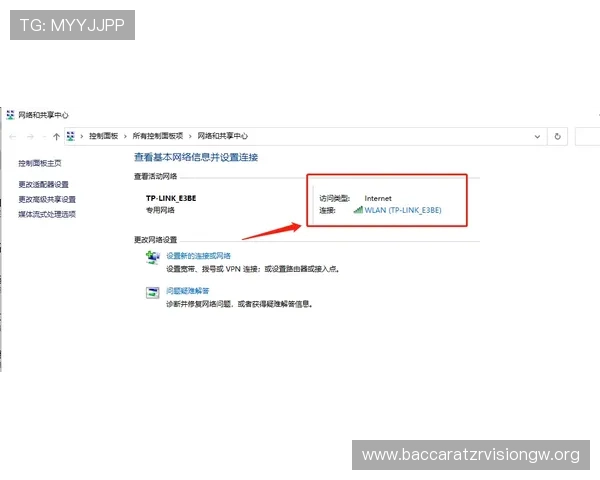
Task: Click the back navigation arrow
Action: pyautogui.click(x=13, y=137)
